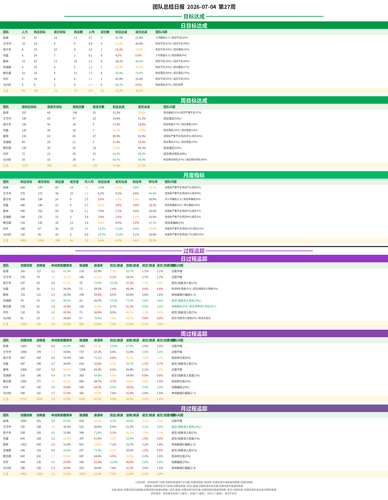The height and width of the screenshot is (500, 388).
Task: Click 团队 column header in 日过程追踪 table
Action: point(6,265)
